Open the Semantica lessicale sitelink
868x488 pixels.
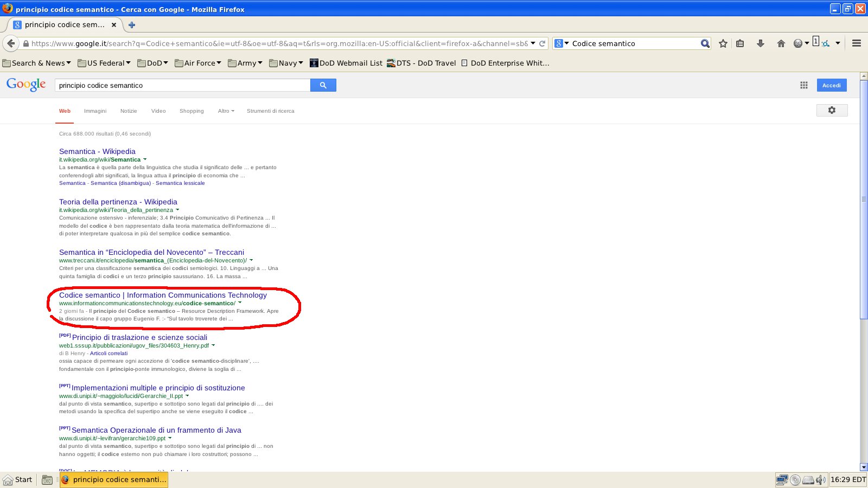coord(180,183)
